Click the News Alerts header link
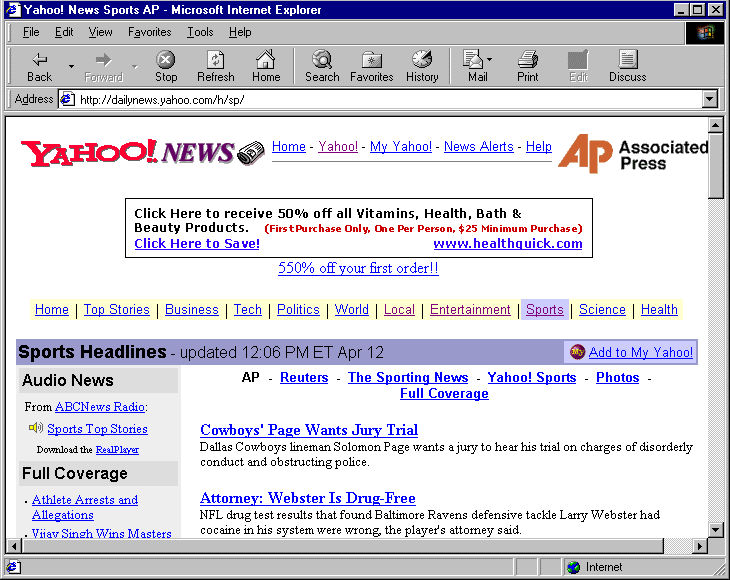 (x=479, y=147)
